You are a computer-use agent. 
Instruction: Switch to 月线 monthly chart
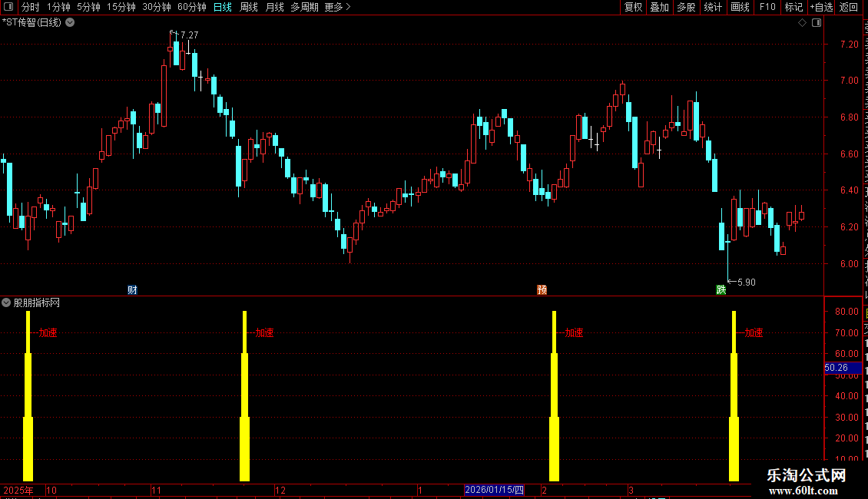(x=274, y=7)
